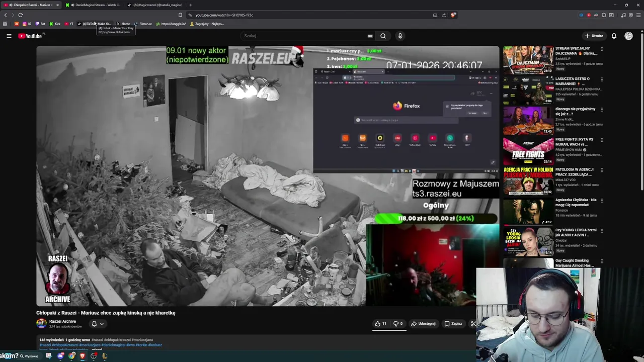This screenshot has width=644, height=362.
Task: Open Brave Shields lion icon
Action: 453,15
